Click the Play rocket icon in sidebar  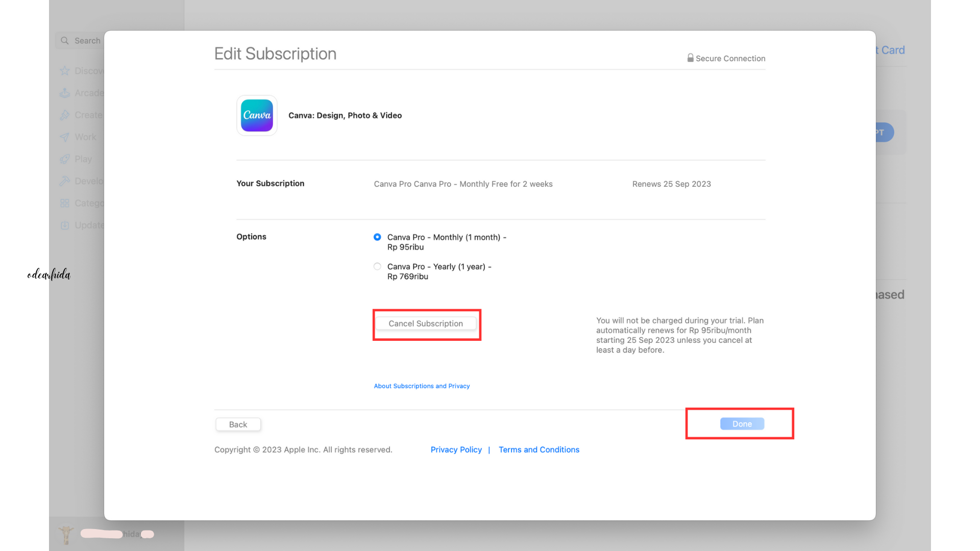click(65, 159)
